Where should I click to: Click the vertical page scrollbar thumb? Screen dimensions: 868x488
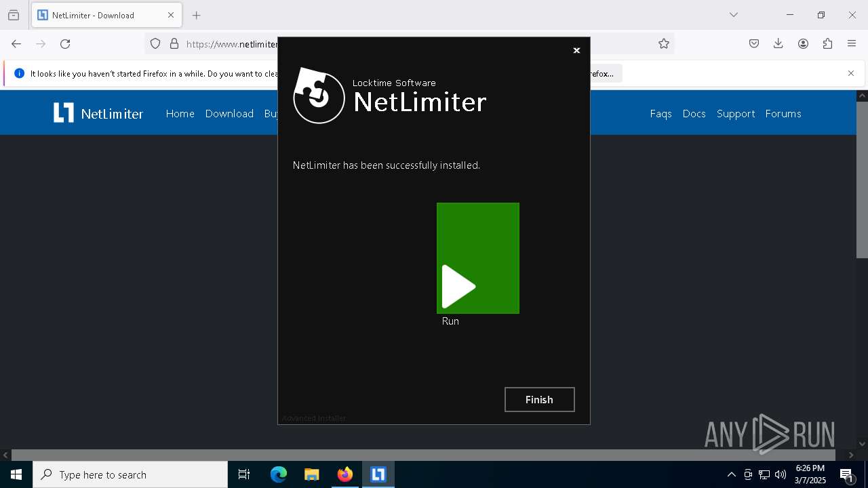[x=862, y=180]
